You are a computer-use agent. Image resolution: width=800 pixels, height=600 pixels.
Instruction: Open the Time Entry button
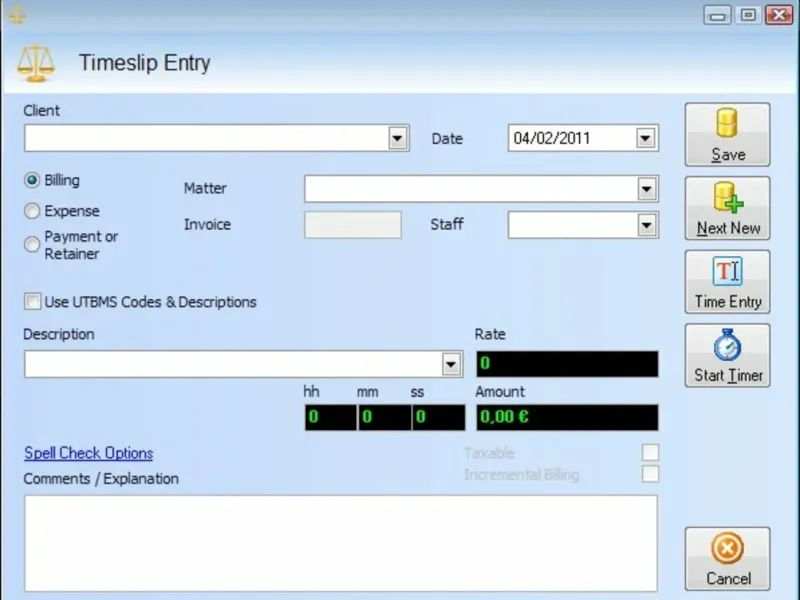click(x=727, y=282)
